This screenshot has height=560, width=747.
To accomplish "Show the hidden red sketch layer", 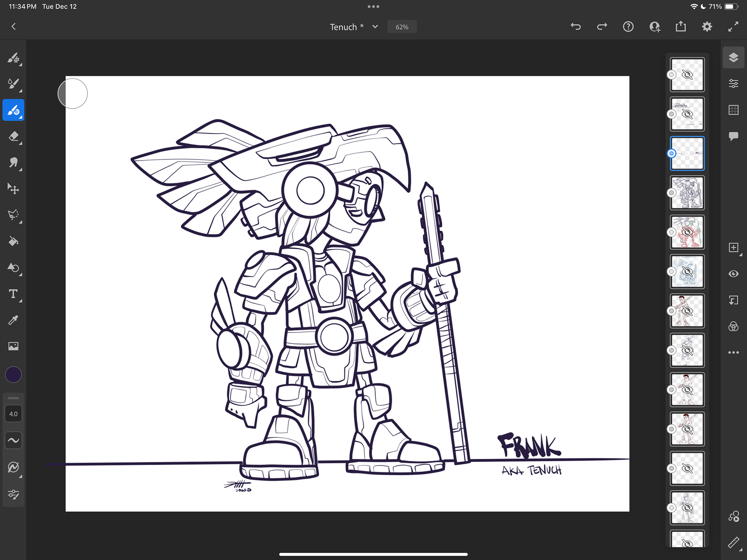I will [687, 232].
